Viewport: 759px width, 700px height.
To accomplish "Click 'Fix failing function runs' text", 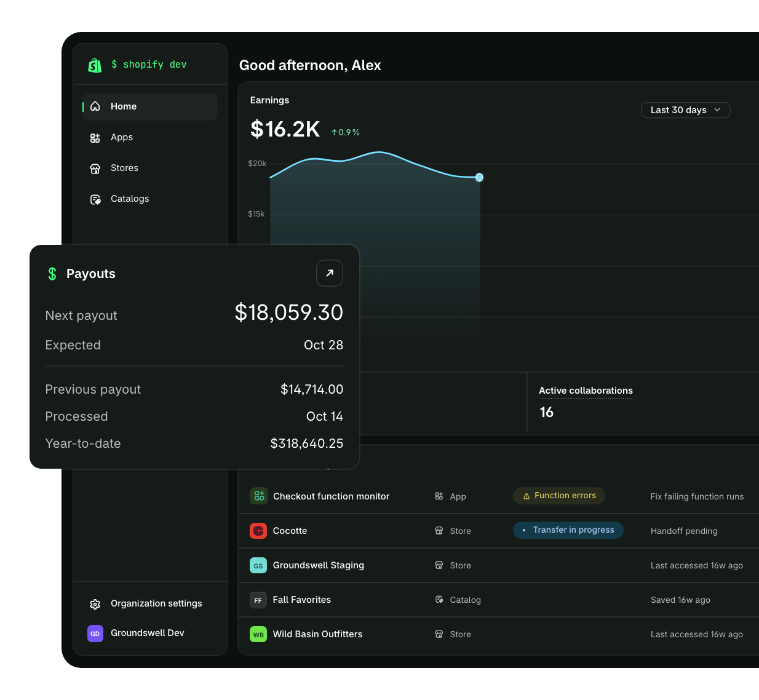I will 697,496.
